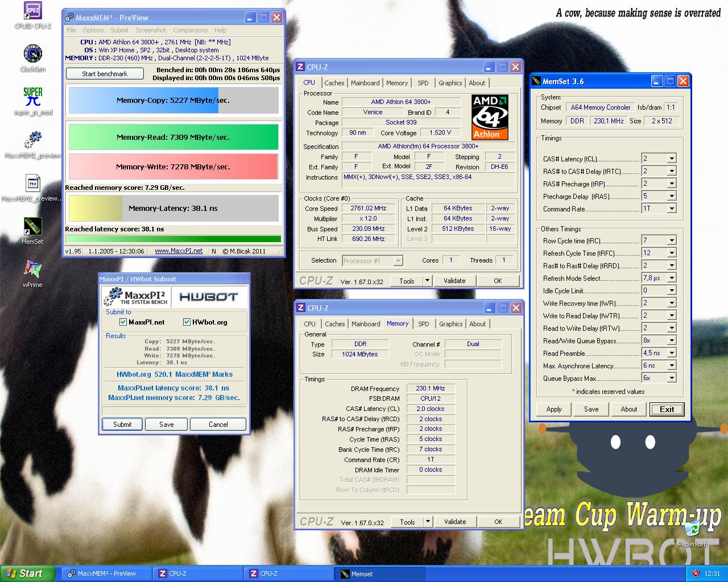Click the MaxxMEM² title bar gear icon

70,18
